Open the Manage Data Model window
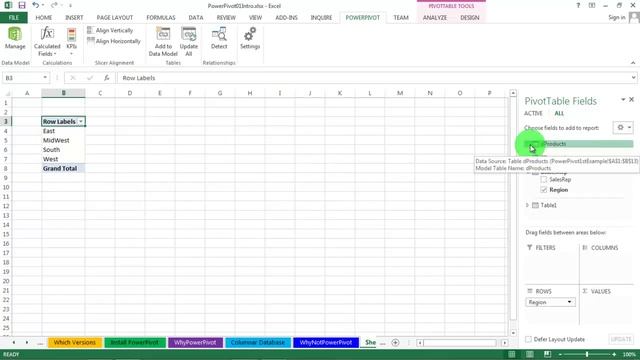Image resolution: width=640 pixels, height=360 pixels. (15, 38)
